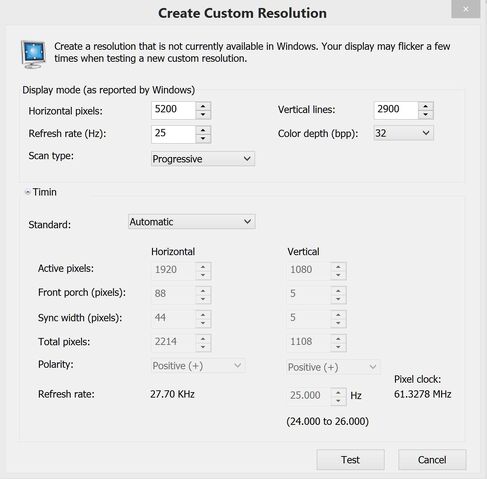The height and width of the screenshot is (479, 487).
Task: Open the Scan type Progressive dropdown
Action: 203,159
